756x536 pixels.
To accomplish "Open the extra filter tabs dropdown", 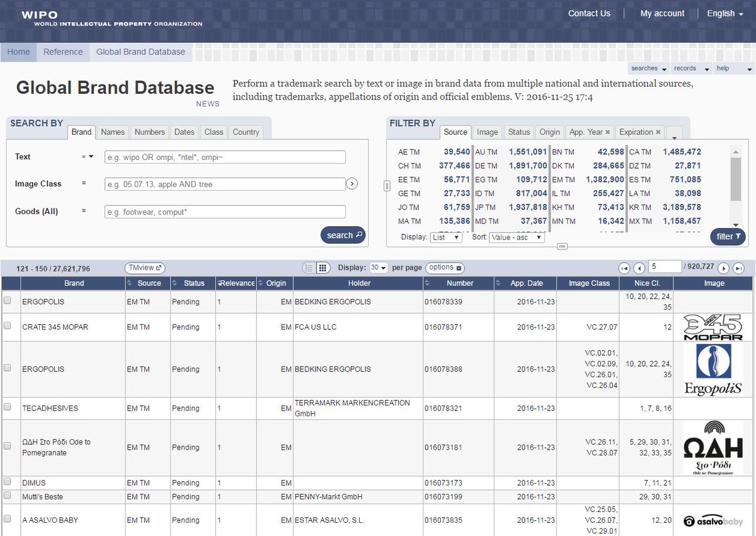I will (x=674, y=135).
